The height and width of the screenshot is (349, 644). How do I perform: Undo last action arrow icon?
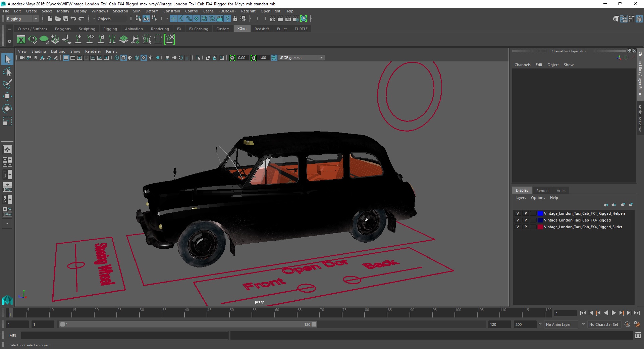73,19
